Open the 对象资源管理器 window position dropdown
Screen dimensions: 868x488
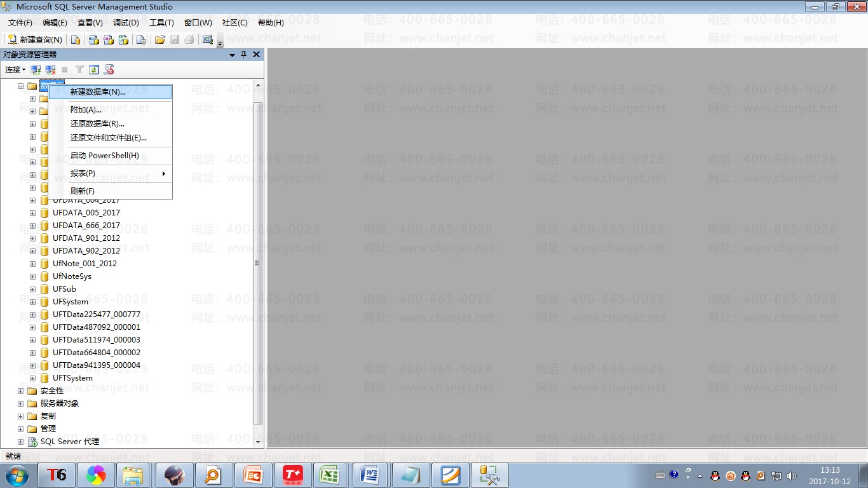232,55
